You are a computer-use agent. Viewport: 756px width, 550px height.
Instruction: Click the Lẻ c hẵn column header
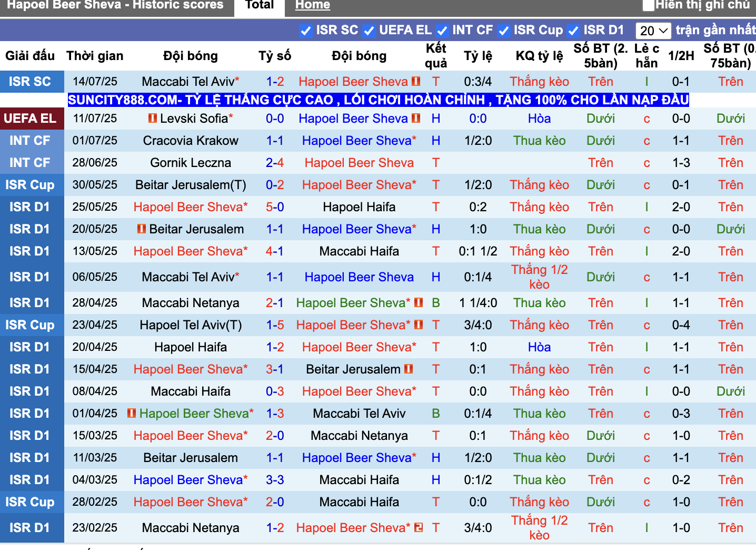click(x=646, y=56)
